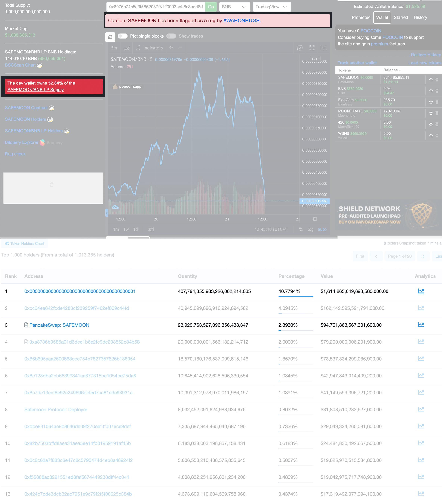This screenshot has width=442, height=504.
Task: Toggle log scale on chart
Action: pyautogui.click(x=310, y=229)
